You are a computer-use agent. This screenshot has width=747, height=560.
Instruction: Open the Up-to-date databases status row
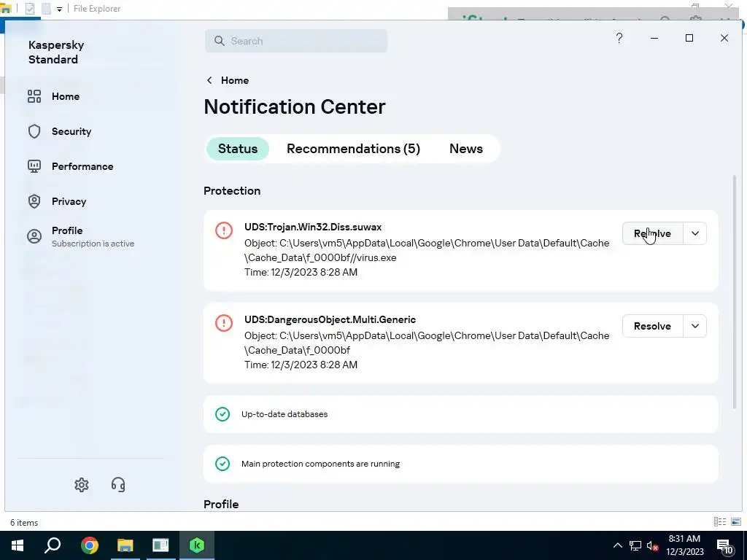click(461, 414)
